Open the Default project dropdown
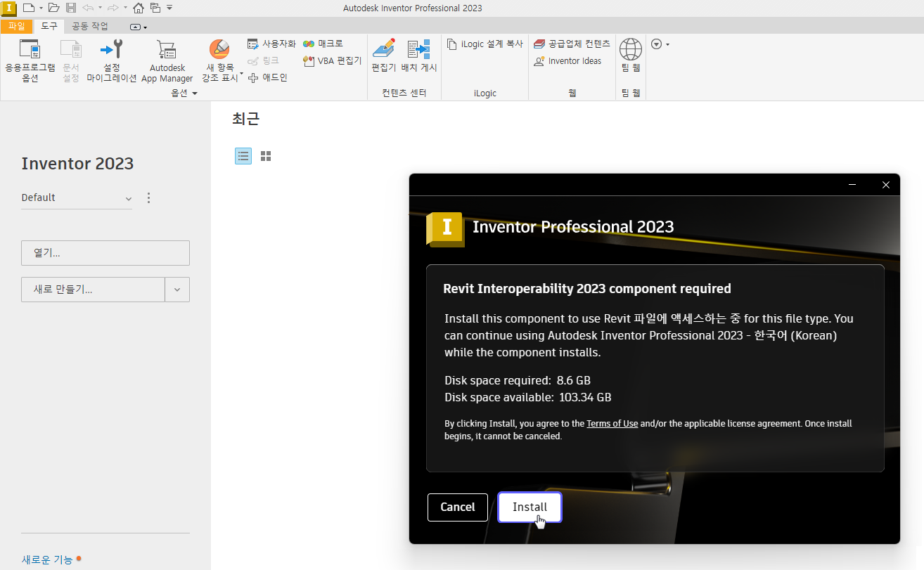The height and width of the screenshot is (570, 924). [77, 198]
